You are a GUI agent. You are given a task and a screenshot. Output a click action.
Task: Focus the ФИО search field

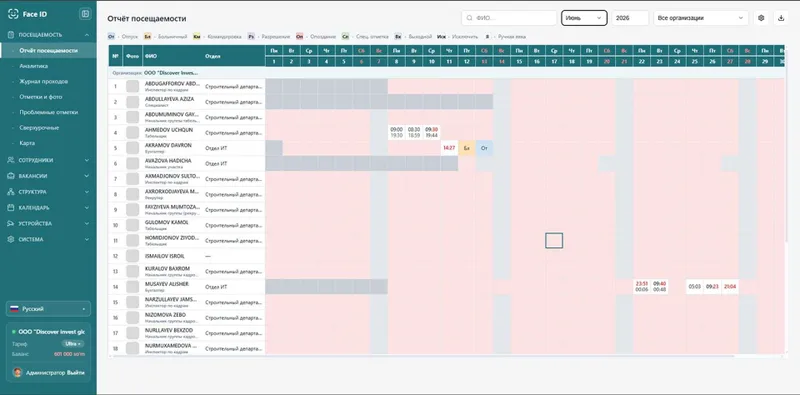[509, 18]
